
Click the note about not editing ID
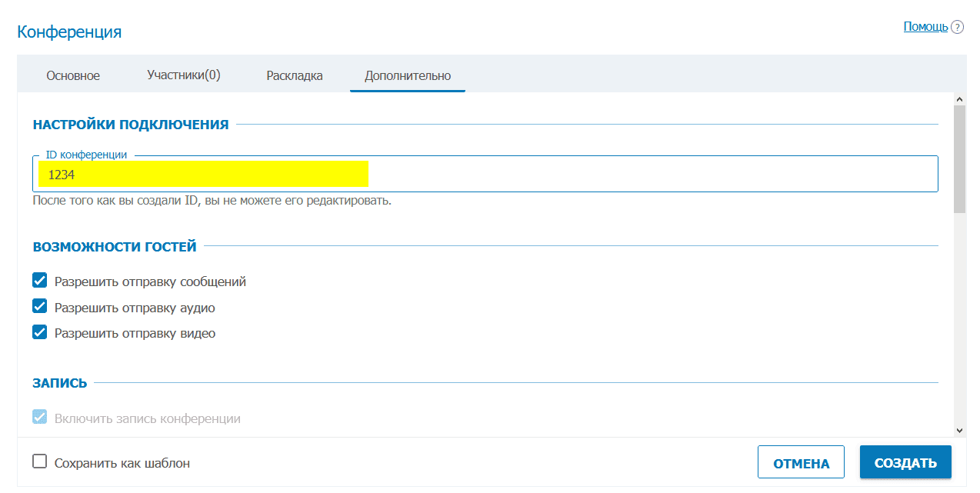[212, 201]
